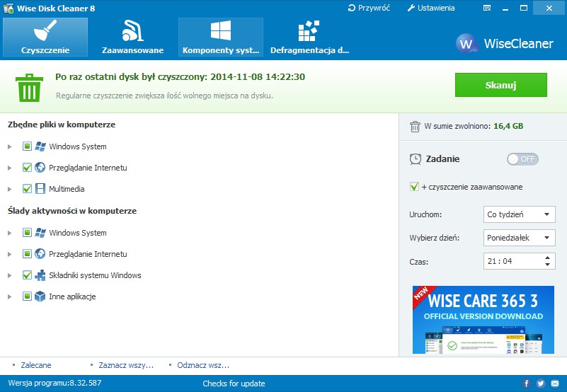Screen dimensions: 567x392
Task: Click the Wise Disk Cleaner app icon in the title bar
Action: click(x=8, y=8)
